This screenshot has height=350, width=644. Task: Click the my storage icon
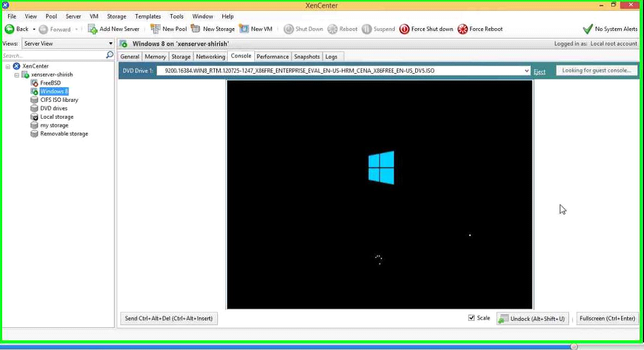coord(35,126)
